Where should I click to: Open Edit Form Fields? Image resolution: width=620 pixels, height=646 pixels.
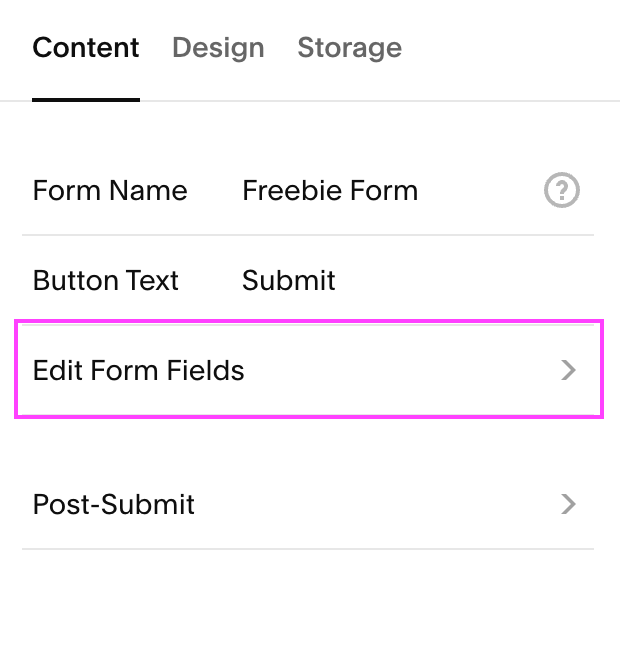click(x=308, y=371)
